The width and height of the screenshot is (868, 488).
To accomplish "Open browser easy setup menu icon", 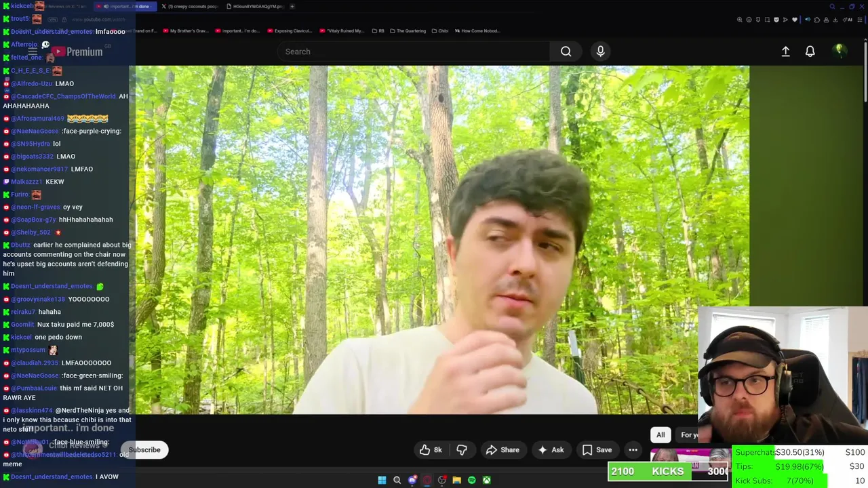I will [x=860, y=20].
